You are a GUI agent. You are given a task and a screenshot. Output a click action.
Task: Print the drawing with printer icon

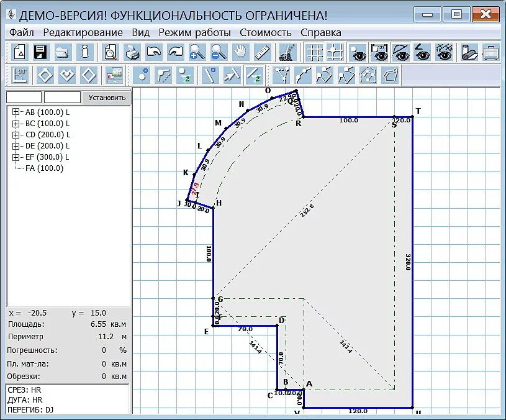pos(132,52)
